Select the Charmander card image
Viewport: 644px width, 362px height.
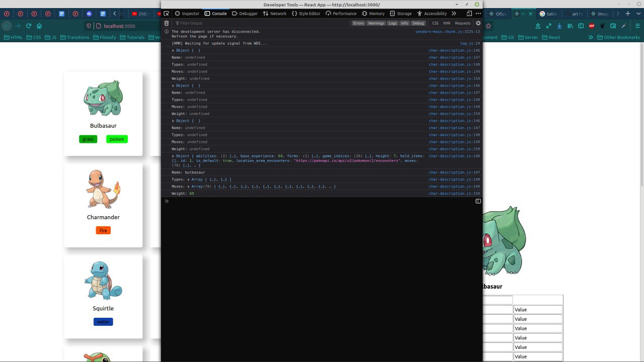pyautogui.click(x=103, y=189)
